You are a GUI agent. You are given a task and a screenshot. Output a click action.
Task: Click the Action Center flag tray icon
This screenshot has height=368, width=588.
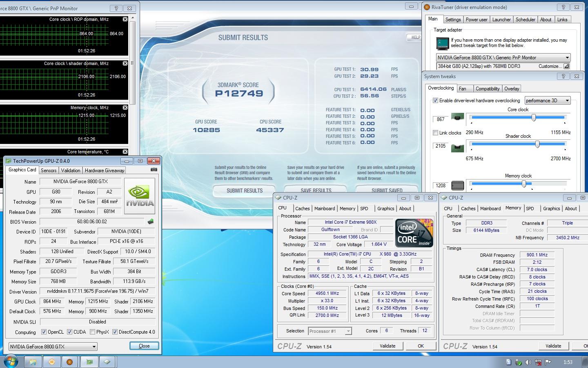coord(548,362)
